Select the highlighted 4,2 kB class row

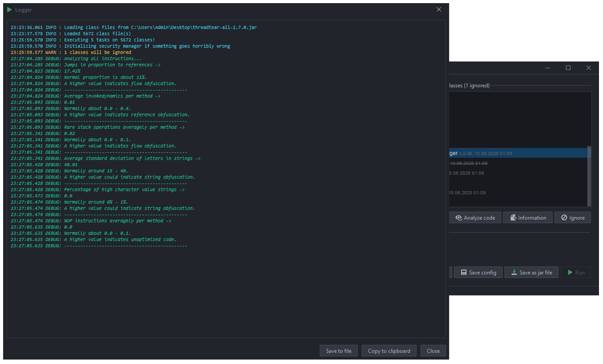click(518, 153)
